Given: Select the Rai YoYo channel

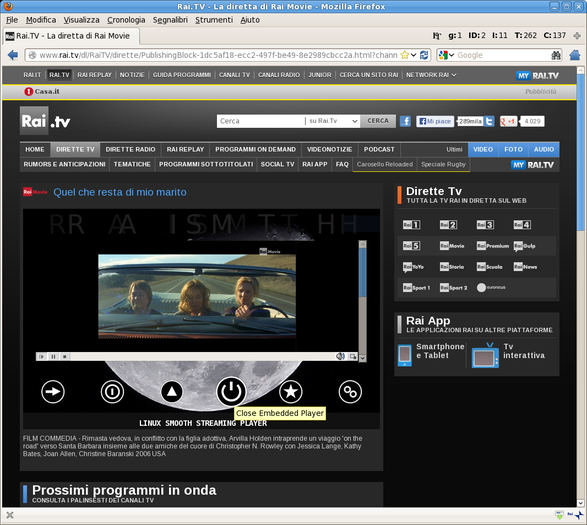Looking at the screenshot, I should pyautogui.click(x=413, y=267).
